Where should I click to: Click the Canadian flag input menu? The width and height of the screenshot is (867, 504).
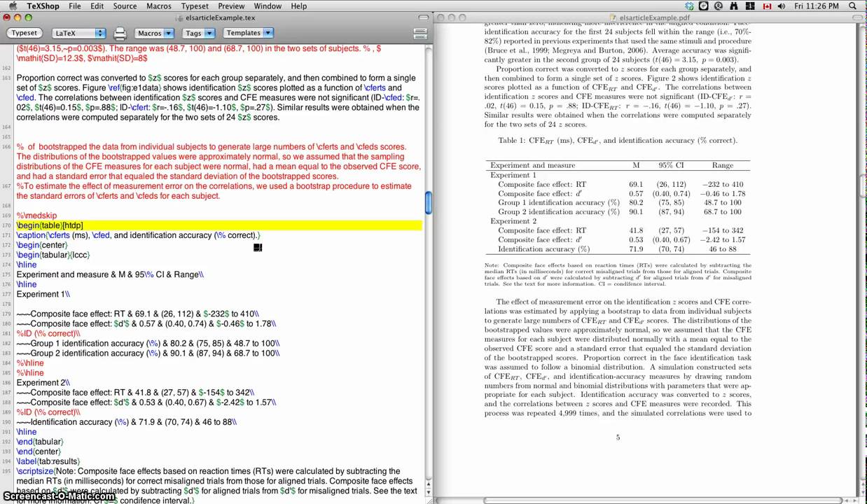(x=766, y=6)
